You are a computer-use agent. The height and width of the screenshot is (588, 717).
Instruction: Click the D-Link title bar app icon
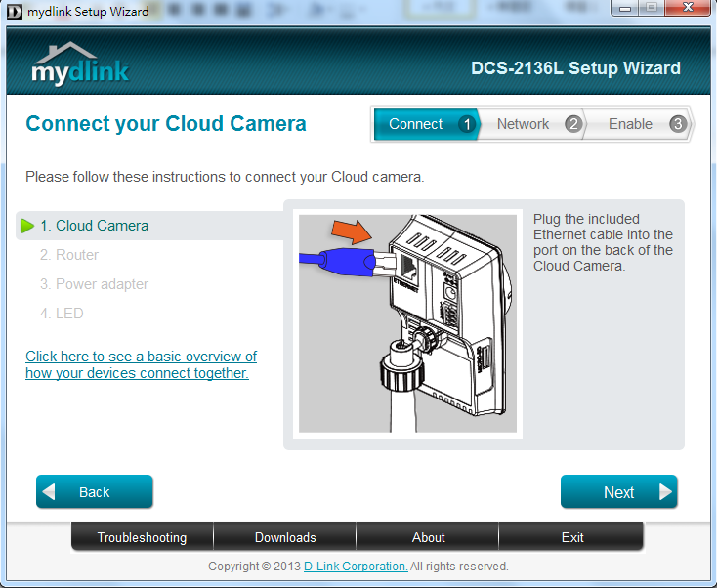pyautogui.click(x=14, y=12)
